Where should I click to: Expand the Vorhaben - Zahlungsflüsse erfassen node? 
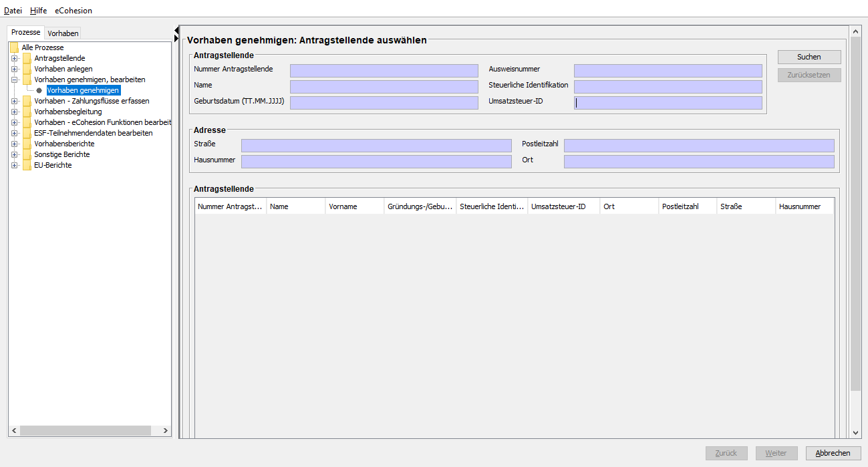[14, 101]
